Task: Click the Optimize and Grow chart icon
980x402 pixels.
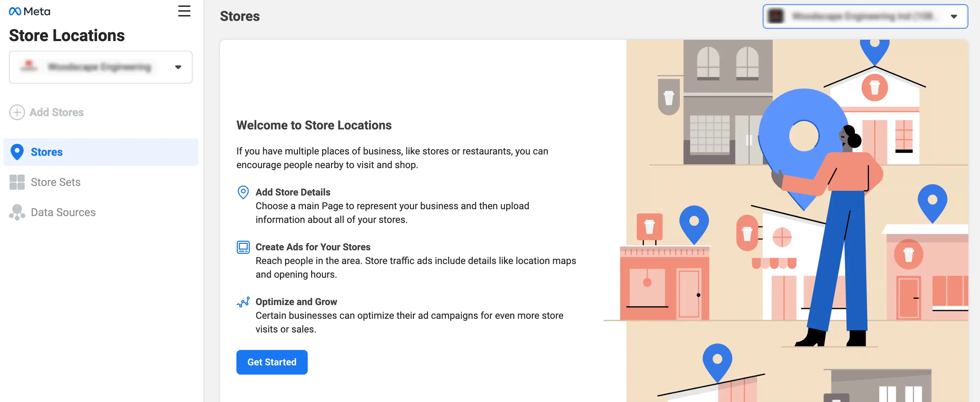Action: [x=243, y=302]
